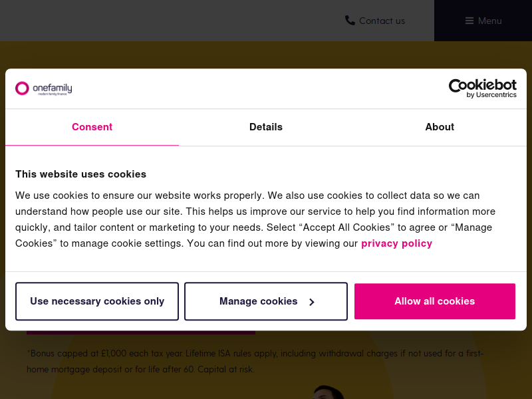Image resolution: width=532 pixels, height=399 pixels.
Task: Click the Contact us link text
Action: click(x=382, y=21)
